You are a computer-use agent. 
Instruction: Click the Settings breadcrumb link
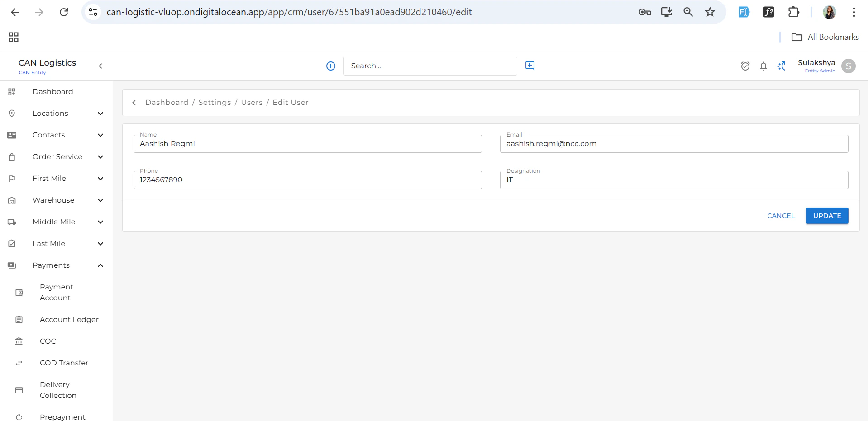215,103
